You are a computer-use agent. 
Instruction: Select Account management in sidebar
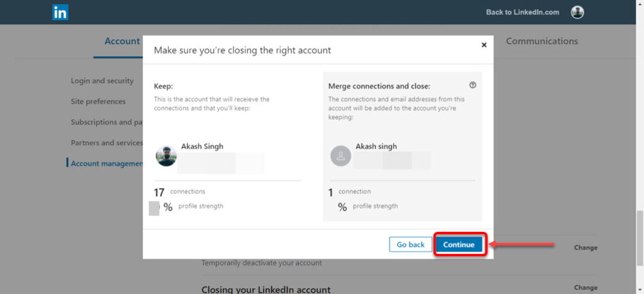[107, 163]
